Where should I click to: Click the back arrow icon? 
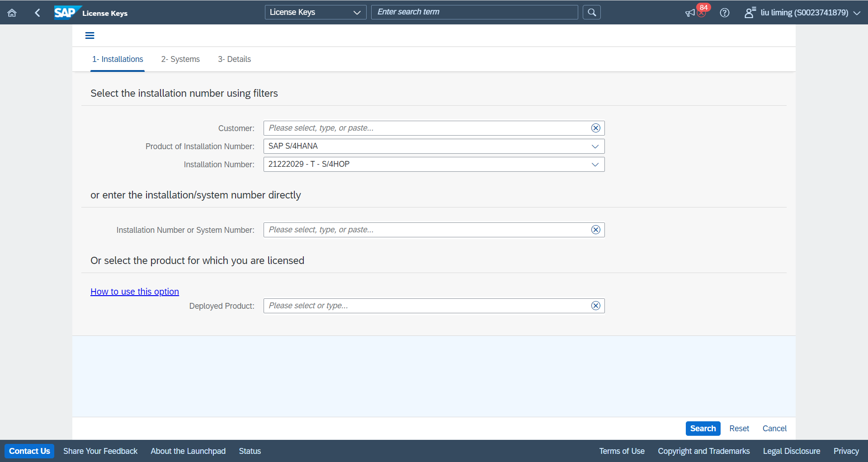[x=38, y=13]
